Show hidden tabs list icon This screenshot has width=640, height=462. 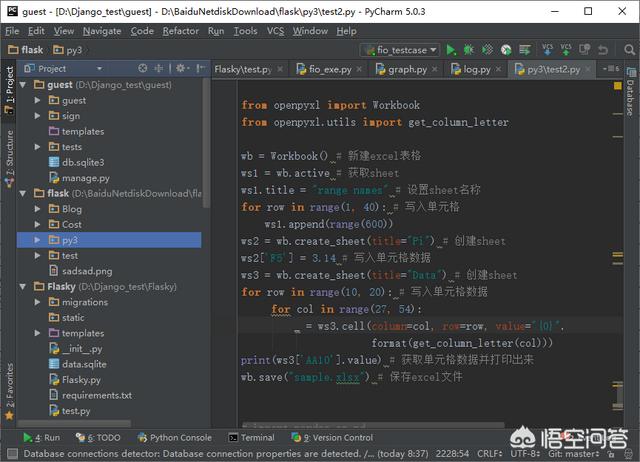click(611, 69)
